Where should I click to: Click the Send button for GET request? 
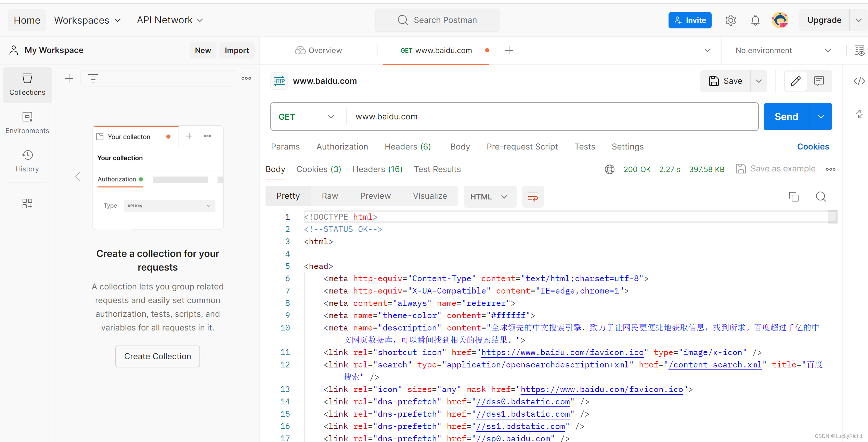point(786,116)
